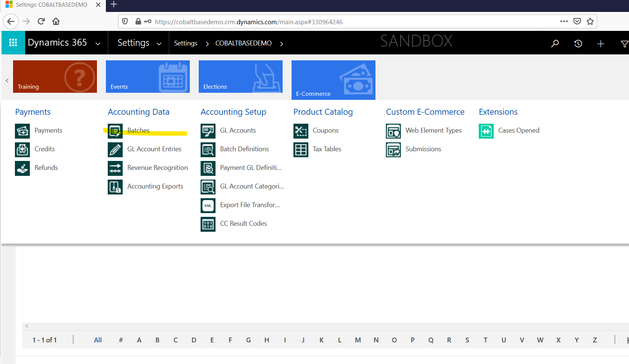The height and width of the screenshot is (364, 629).
Task: Click the Payment GL Definitions icon
Action: point(208,168)
